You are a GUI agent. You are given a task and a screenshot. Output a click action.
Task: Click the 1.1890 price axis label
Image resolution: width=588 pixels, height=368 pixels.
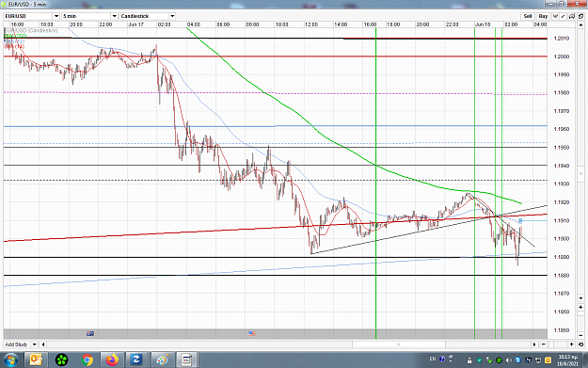tap(562, 257)
